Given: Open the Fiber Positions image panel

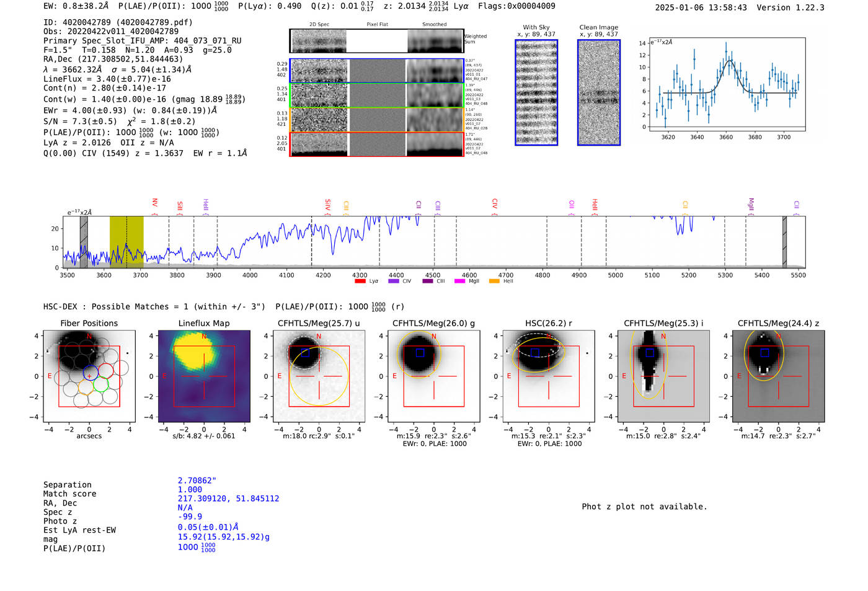Looking at the screenshot, I should (89, 376).
